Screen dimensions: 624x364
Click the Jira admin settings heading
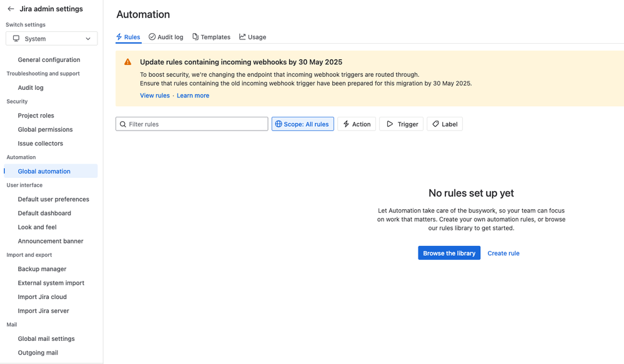(x=51, y=9)
